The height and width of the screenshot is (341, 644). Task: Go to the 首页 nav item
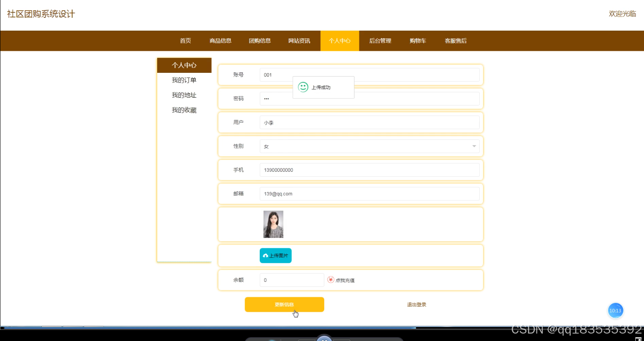tap(185, 41)
